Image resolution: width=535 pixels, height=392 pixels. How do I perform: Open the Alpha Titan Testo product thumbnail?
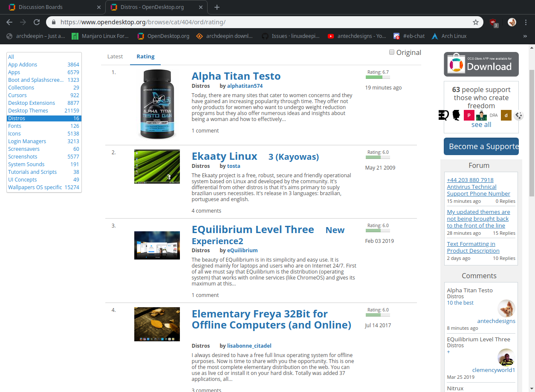157,104
